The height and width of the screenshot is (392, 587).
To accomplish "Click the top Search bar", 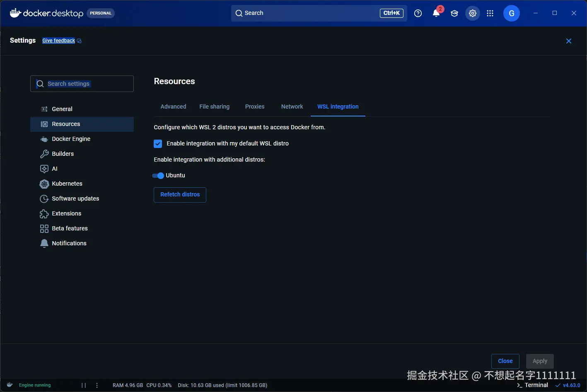I will tap(319, 13).
